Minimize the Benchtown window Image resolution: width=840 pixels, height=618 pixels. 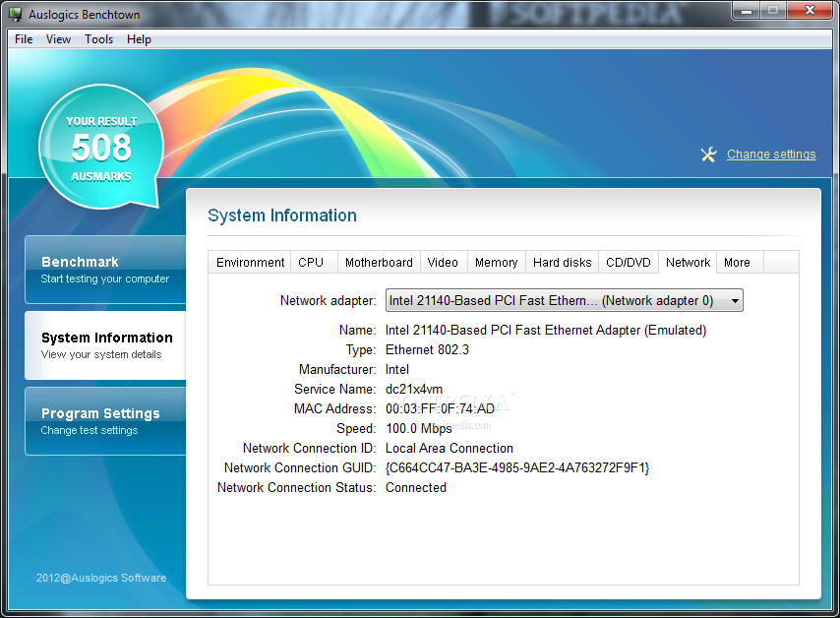click(747, 10)
